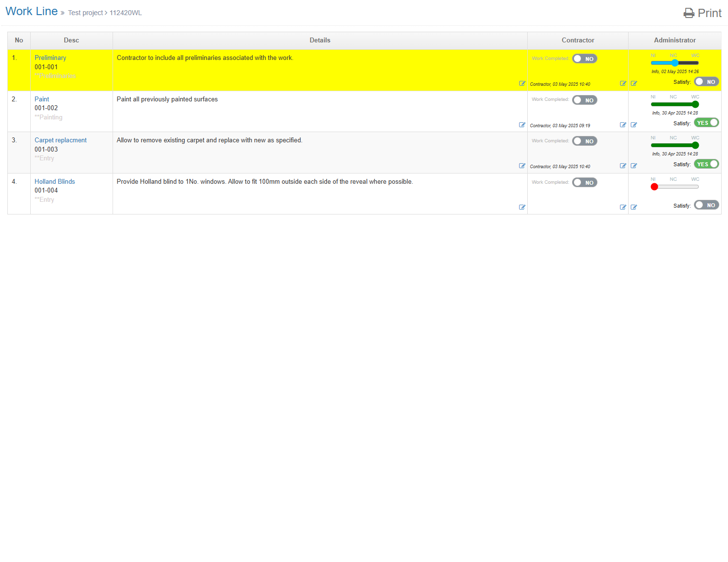Open the Work Line breadcrumb link
The image size is (728, 562).
click(32, 12)
